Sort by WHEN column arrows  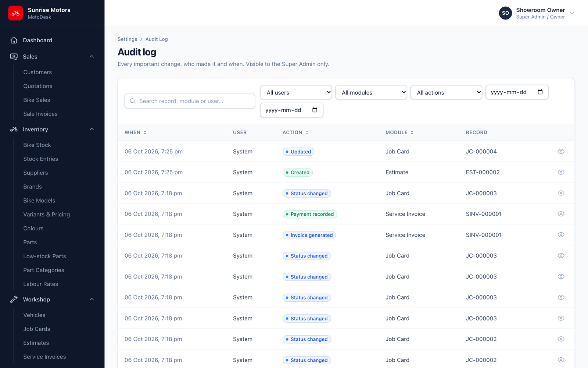point(145,132)
